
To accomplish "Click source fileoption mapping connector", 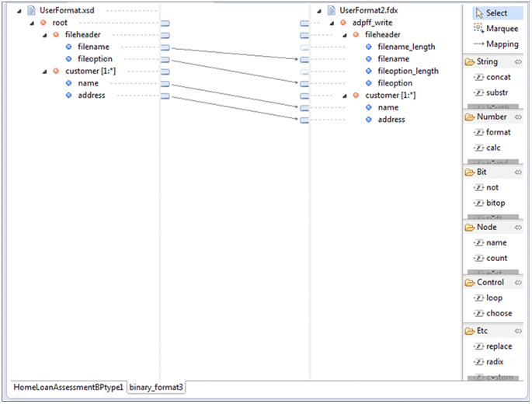I will (x=165, y=60).
